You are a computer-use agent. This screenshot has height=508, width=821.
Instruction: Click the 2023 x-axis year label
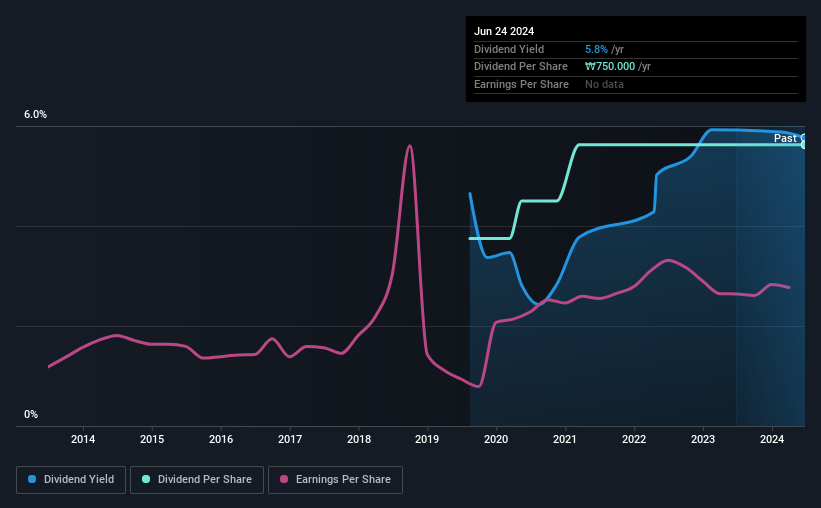[x=703, y=439]
